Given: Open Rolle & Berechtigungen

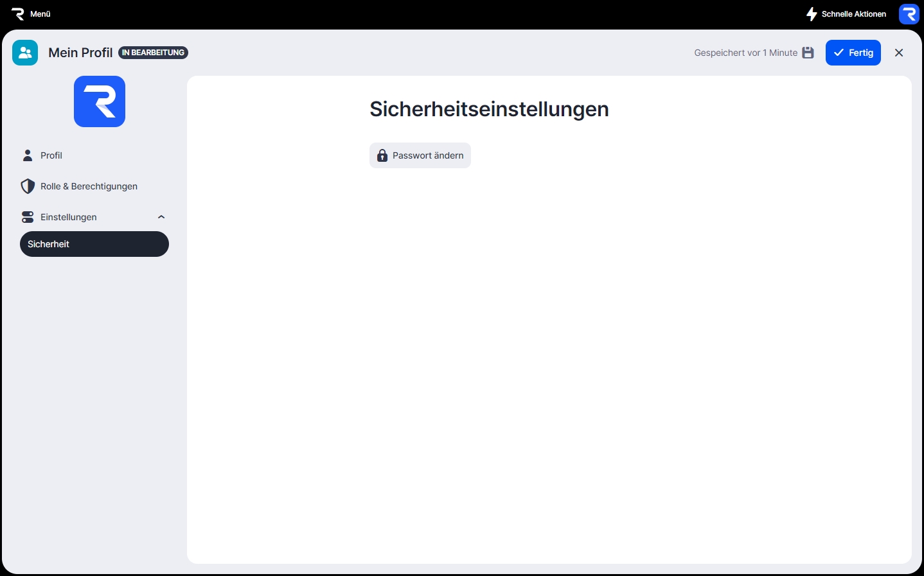Looking at the screenshot, I should [x=89, y=186].
